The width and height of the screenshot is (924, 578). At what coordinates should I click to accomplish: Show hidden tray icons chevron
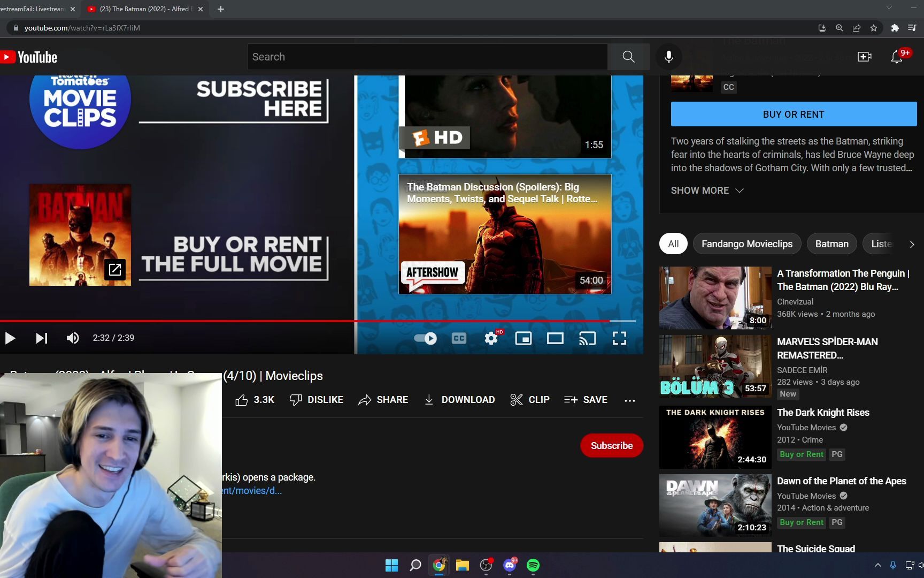click(877, 565)
